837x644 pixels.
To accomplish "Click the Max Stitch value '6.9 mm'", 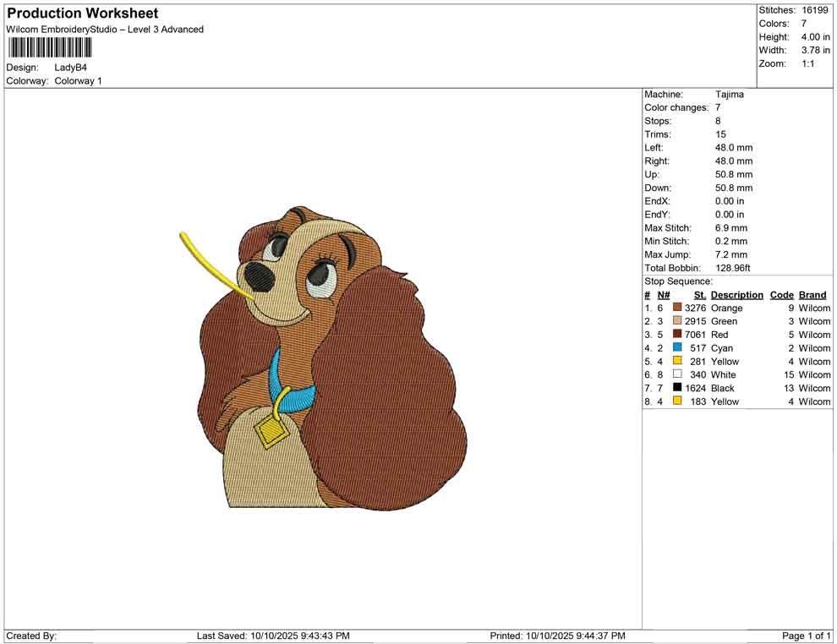I will tap(731, 228).
